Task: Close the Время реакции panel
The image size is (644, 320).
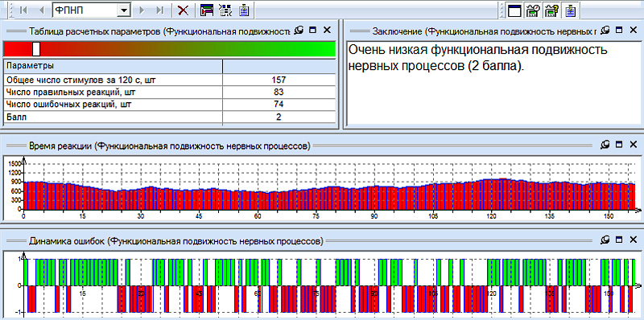Action: 634,145
